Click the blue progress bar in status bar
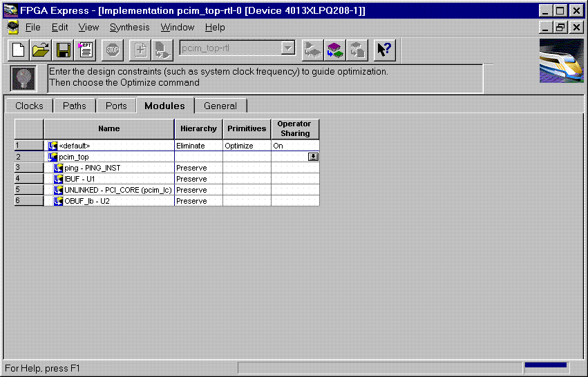 pyautogui.click(x=545, y=365)
